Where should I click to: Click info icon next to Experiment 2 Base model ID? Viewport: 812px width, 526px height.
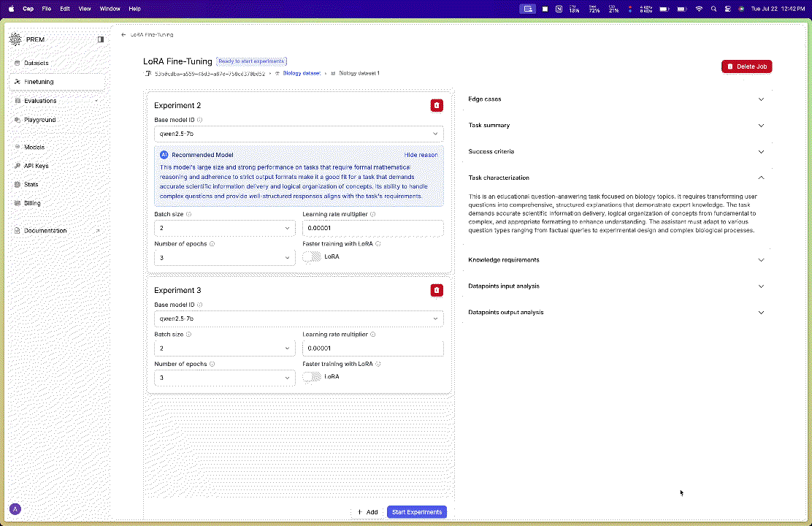pos(200,120)
